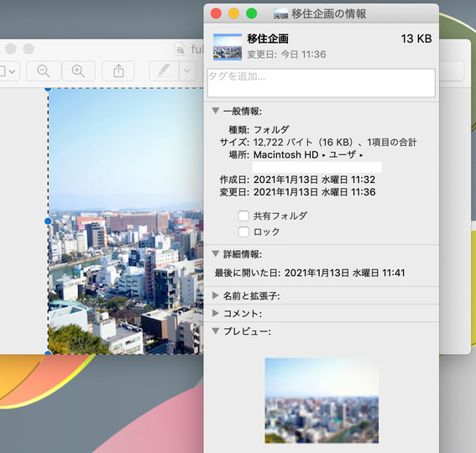Click the 移住企画 folder icon in info header

point(228,47)
